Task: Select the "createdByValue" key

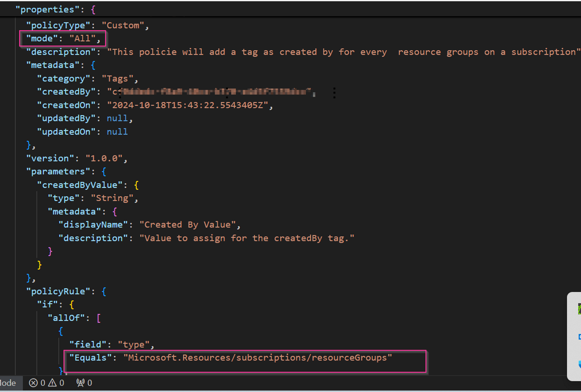Action: pyautogui.click(x=80, y=185)
